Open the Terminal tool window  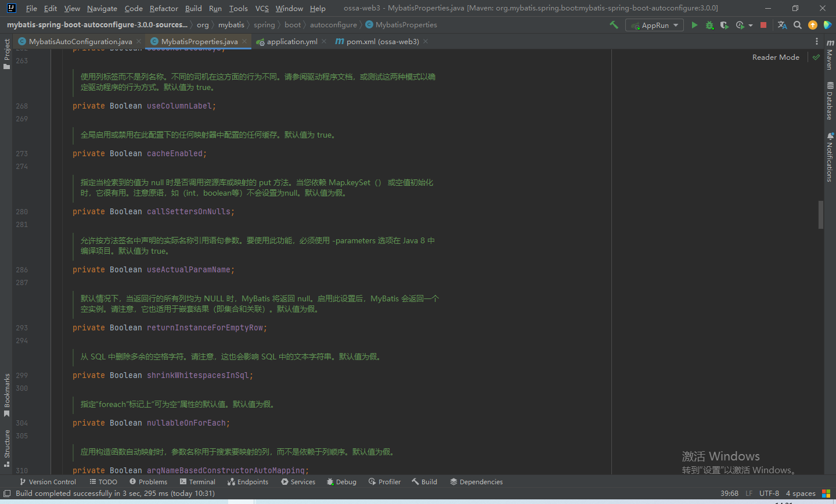[x=197, y=482]
